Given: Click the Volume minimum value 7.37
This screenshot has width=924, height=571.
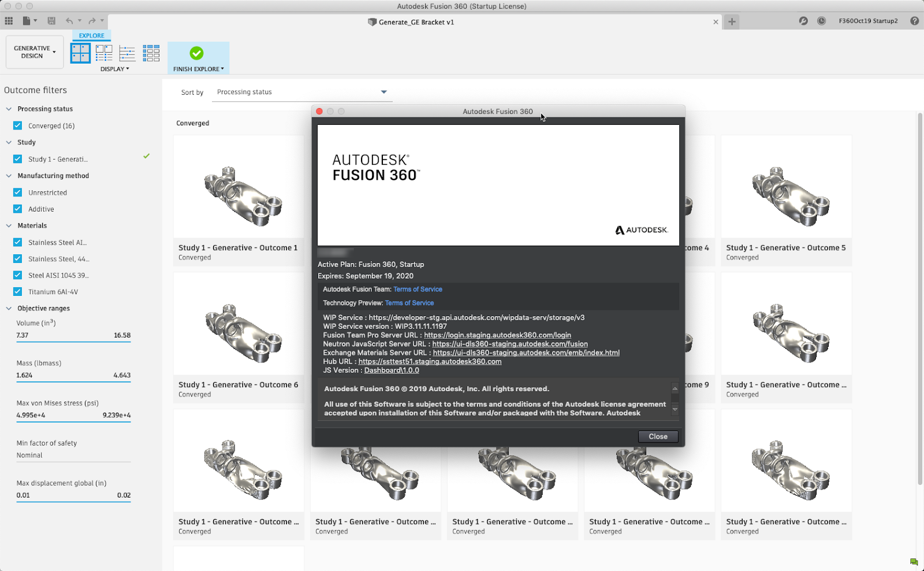Looking at the screenshot, I should [x=23, y=335].
